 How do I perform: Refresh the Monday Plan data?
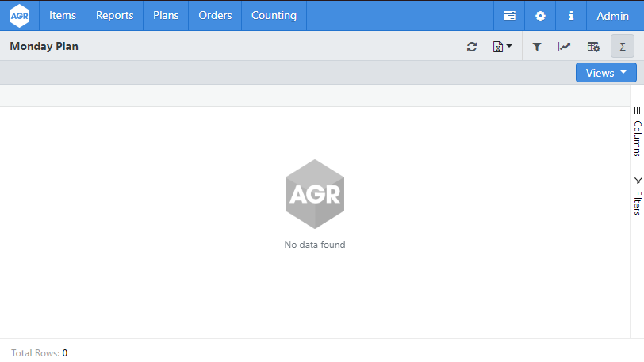(x=472, y=47)
